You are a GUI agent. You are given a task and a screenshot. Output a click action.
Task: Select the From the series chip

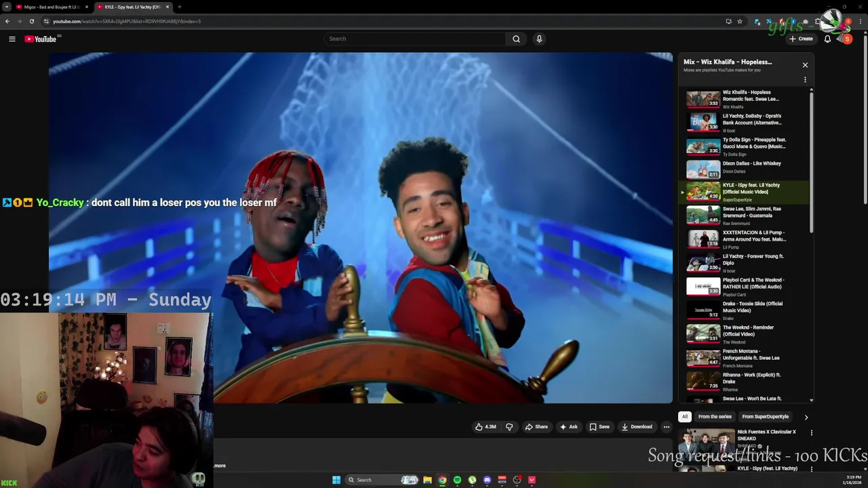(715, 417)
